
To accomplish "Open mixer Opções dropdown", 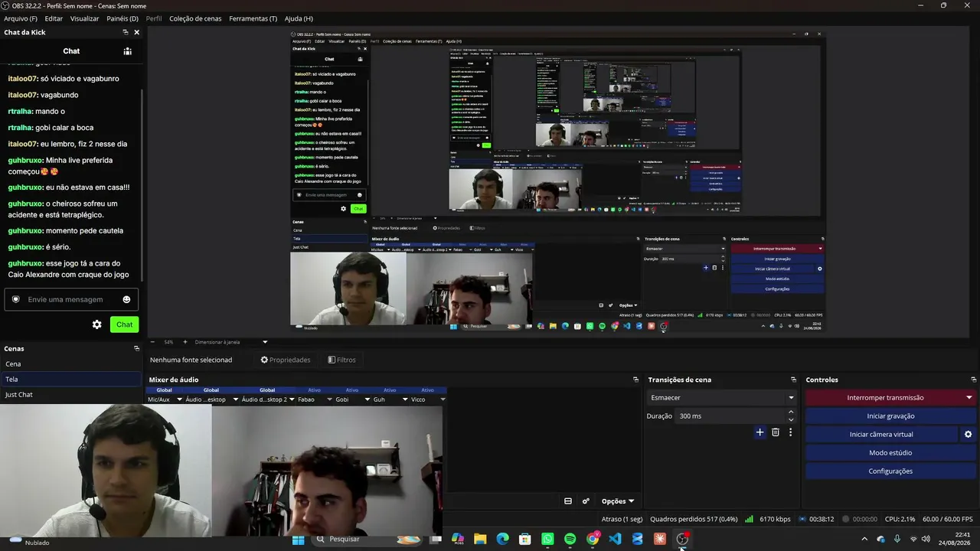I will point(617,501).
